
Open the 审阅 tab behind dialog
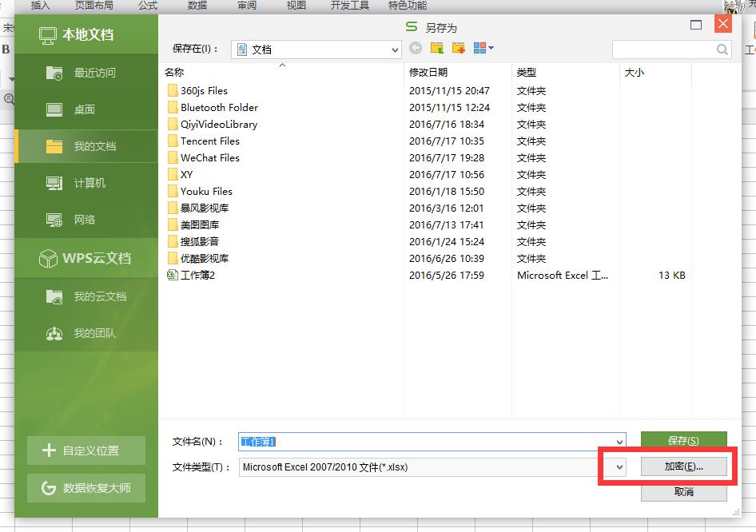[x=247, y=6]
